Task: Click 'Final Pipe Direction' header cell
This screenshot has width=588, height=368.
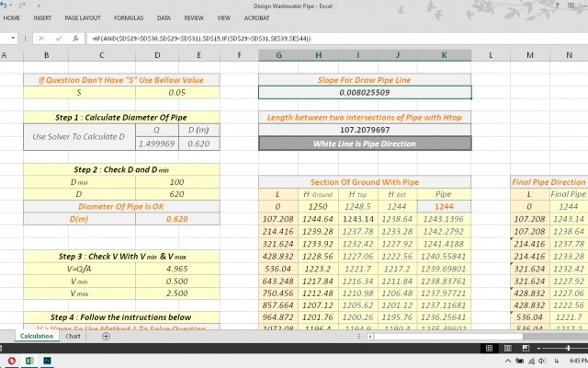Action: pos(549,182)
